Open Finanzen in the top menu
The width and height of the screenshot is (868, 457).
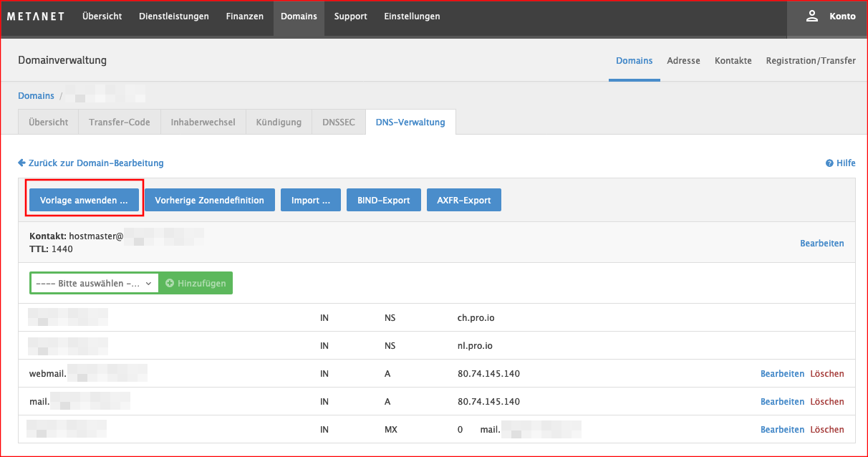244,16
